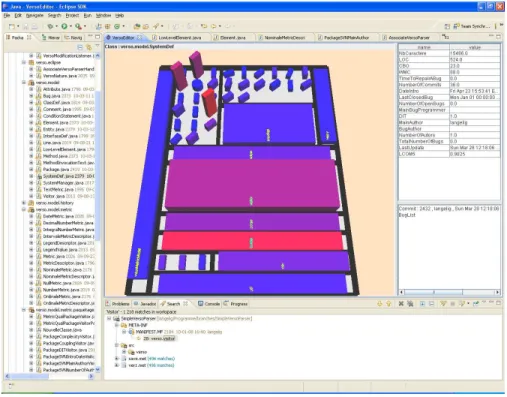The height and width of the screenshot is (397, 507).
Task: Click the right arrow of commit panel scrollbar
Action: click(497, 292)
